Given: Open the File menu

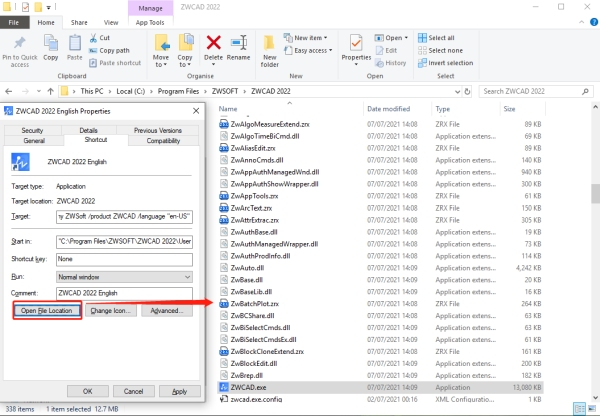Looking at the screenshot, I should [x=14, y=23].
